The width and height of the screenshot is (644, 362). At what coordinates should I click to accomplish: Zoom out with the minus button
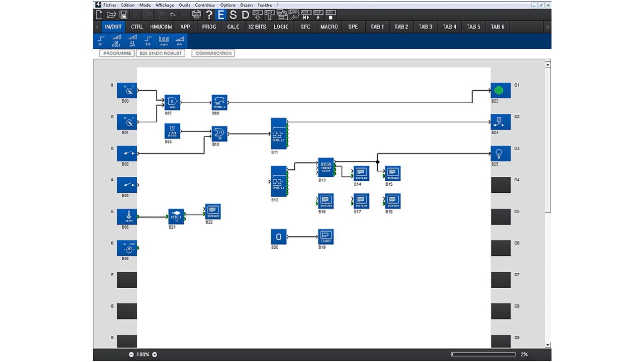click(x=132, y=354)
